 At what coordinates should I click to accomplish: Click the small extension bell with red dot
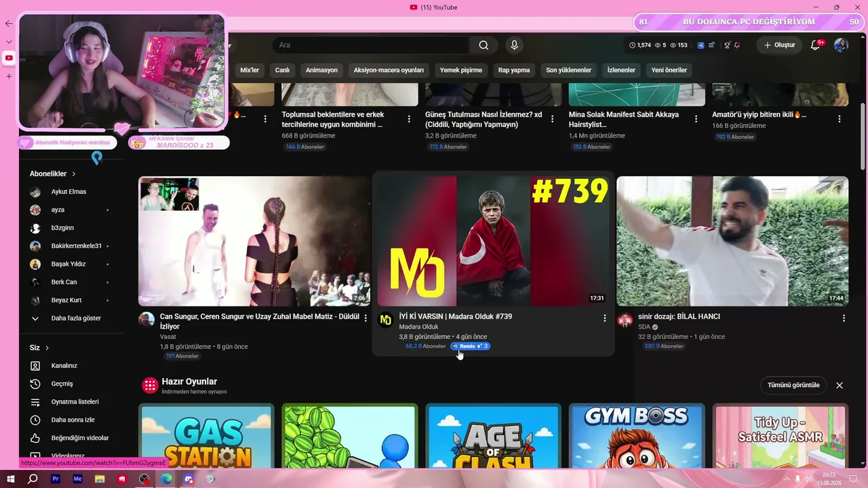tap(737, 45)
